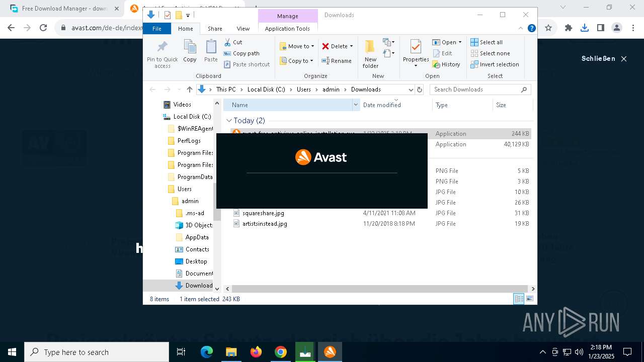Viewport: 644px width, 362px height.
Task: Click Select none in ribbon
Action: 490,53
